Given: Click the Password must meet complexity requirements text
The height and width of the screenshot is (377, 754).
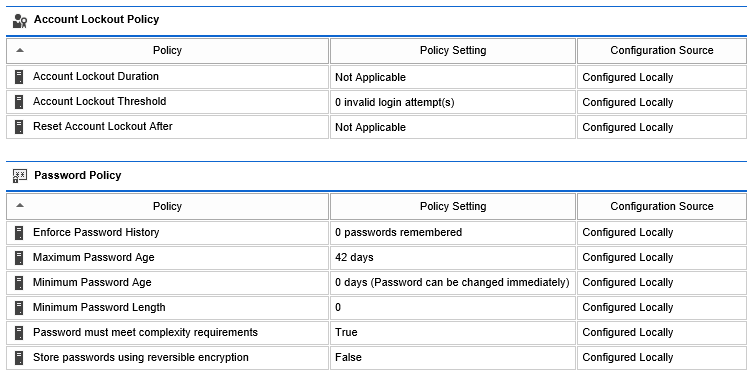Looking at the screenshot, I should pyautogui.click(x=145, y=332).
